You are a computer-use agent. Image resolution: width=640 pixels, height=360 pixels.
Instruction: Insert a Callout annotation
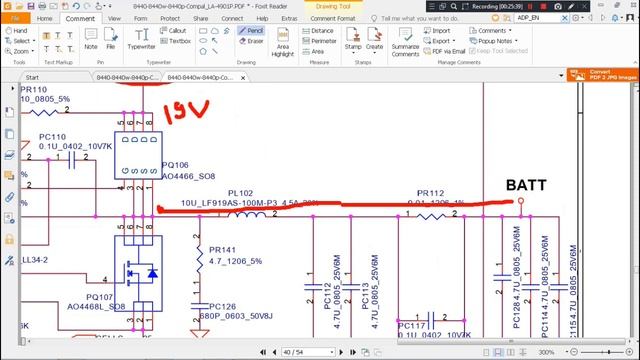(173, 31)
